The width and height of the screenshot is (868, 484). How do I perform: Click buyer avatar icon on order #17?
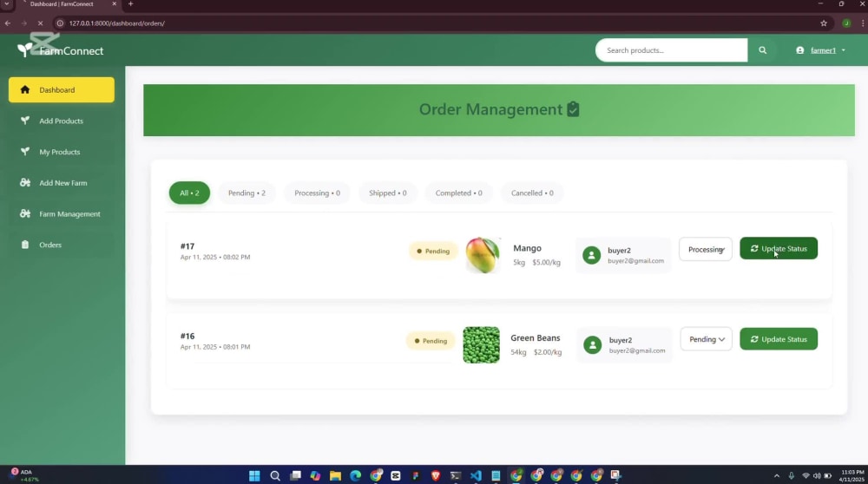[591, 255]
